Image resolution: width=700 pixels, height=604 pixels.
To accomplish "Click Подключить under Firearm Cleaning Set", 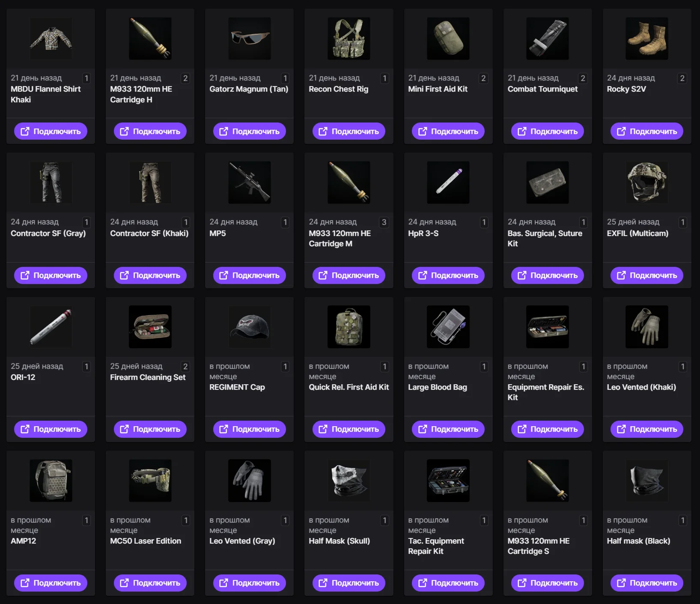I will point(150,429).
